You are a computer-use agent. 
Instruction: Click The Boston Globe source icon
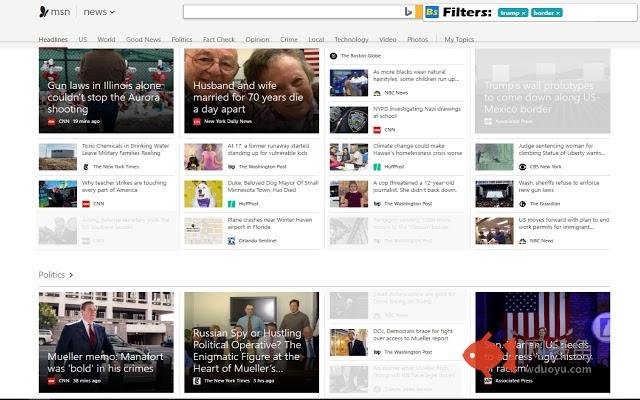click(333, 56)
